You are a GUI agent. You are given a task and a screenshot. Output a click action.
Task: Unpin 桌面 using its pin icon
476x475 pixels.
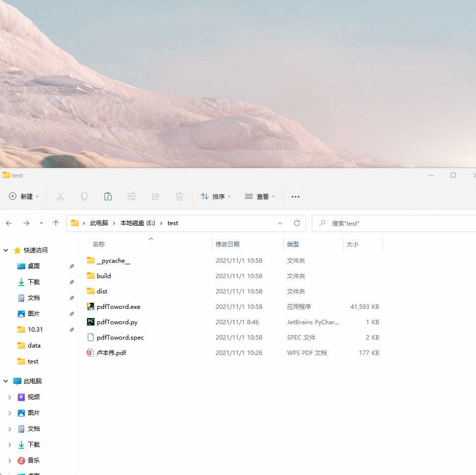pyautogui.click(x=71, y=266)
